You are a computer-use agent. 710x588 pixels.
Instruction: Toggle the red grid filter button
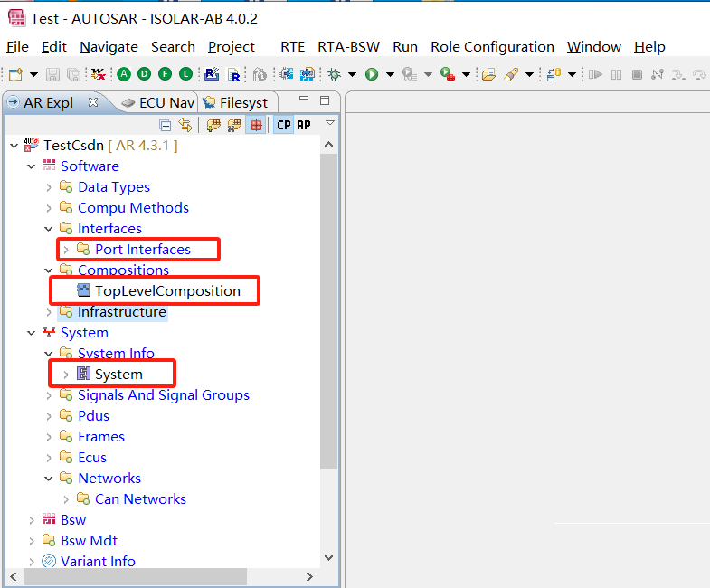[x=256, y=125]
